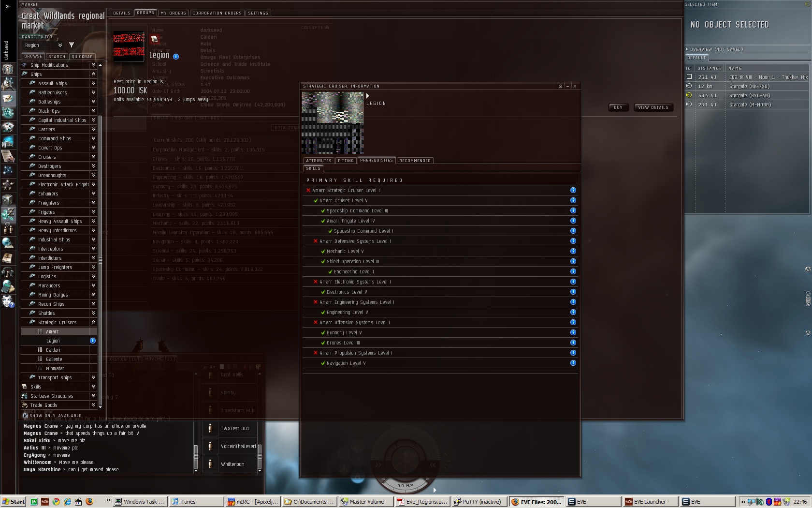This screenshot has height=508, width=812.
Task: Collapse the Strategic Cruisers group
Action: click(x=93, y=322)
